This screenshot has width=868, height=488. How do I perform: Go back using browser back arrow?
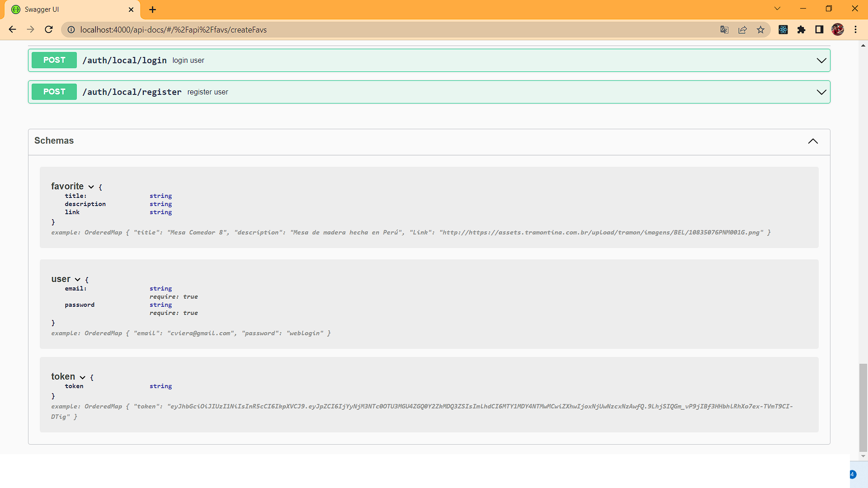pyautogui.click(x=12, y=30)
